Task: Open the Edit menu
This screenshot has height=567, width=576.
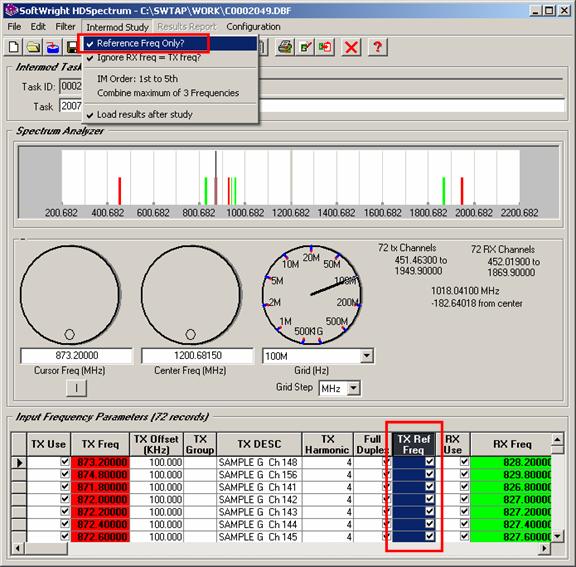Action: (38, 27)
